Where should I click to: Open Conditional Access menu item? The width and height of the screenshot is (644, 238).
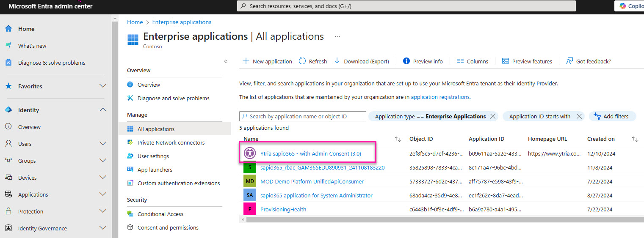[160, 214]
